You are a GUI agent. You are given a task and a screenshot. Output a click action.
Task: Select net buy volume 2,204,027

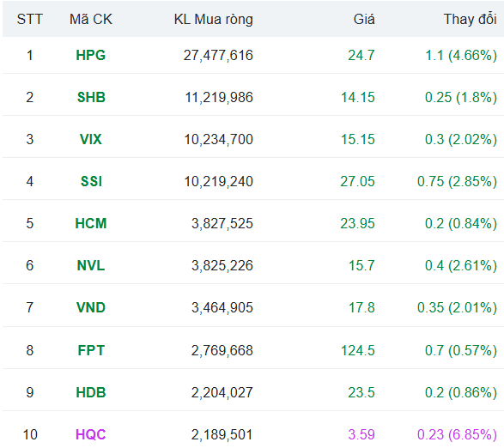(x=222, y=393)
